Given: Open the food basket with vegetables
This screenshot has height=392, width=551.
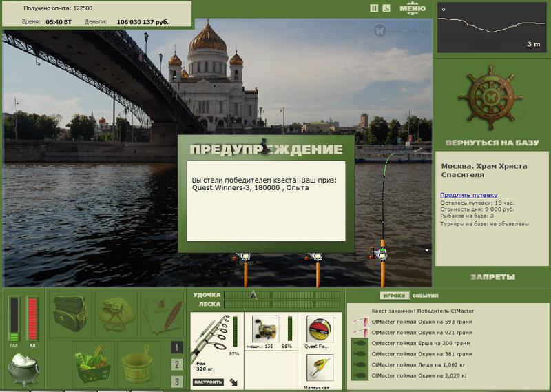Looking at the screenshot, I should [x=94, y=364].
